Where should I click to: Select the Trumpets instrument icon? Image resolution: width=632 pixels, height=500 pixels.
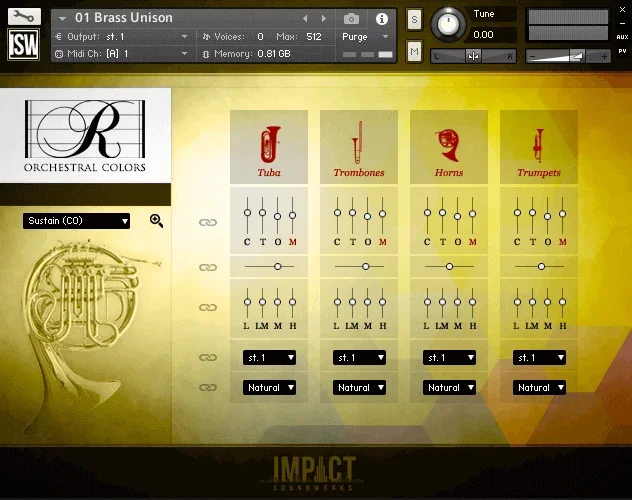[x=539, y=147]
